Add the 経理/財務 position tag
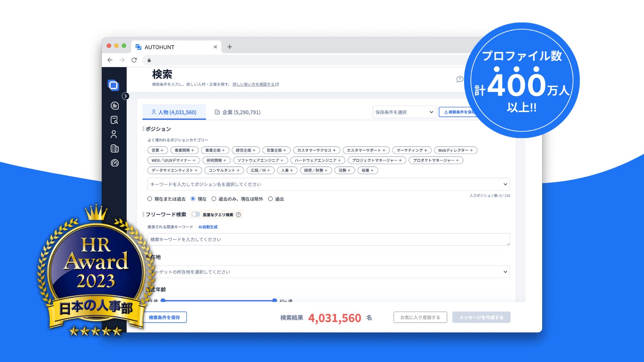The height and width of the screenshot is (362, 644). coord(316,171)
